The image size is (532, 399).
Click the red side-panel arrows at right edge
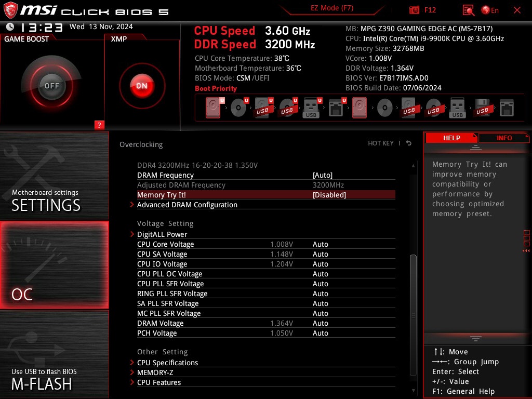[526, 251]
